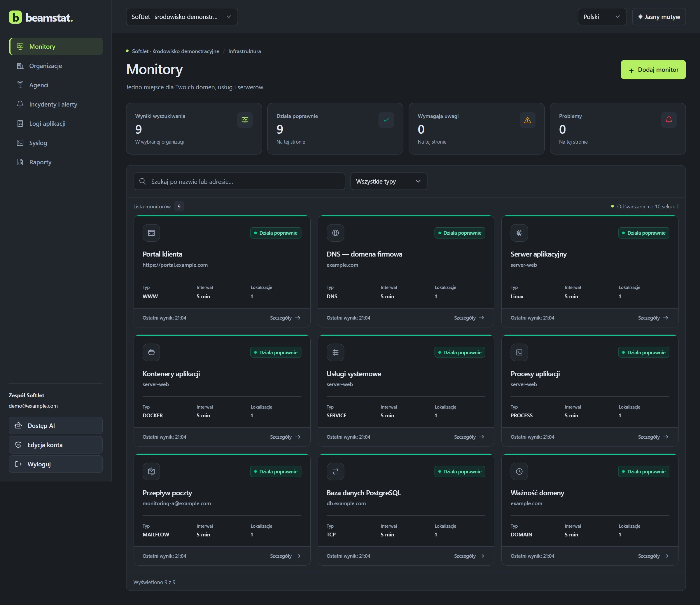Screen dimensions: 700x605
Task: Click the CPU chip icon on Serwer aplikacyjny card
Action: click(519, 233)
